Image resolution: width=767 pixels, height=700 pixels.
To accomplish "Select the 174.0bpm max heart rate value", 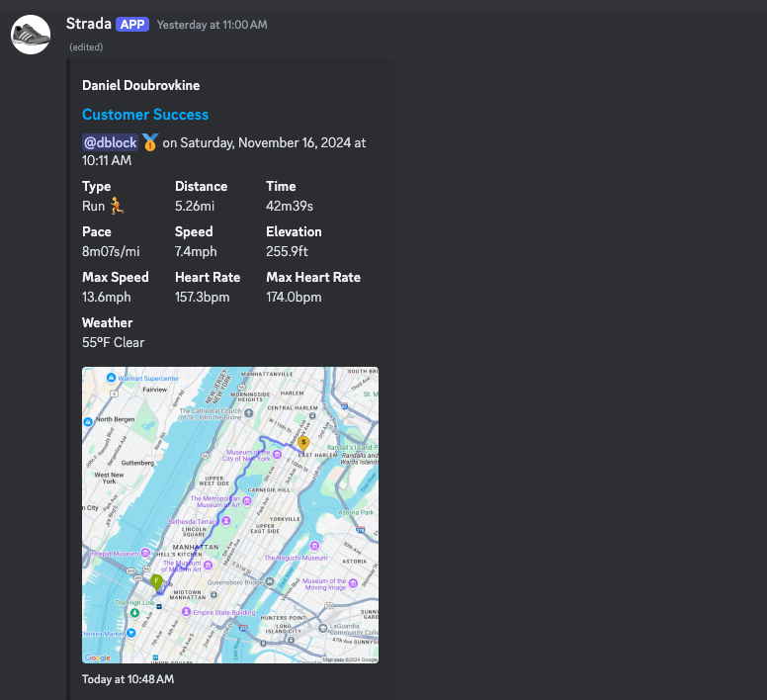I will pos(294,297).
